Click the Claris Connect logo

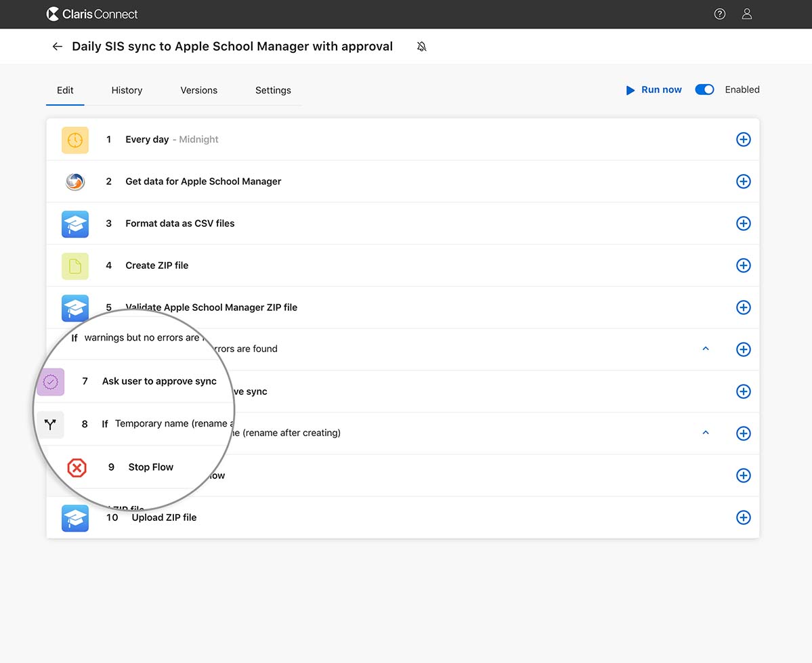(92, 14)
